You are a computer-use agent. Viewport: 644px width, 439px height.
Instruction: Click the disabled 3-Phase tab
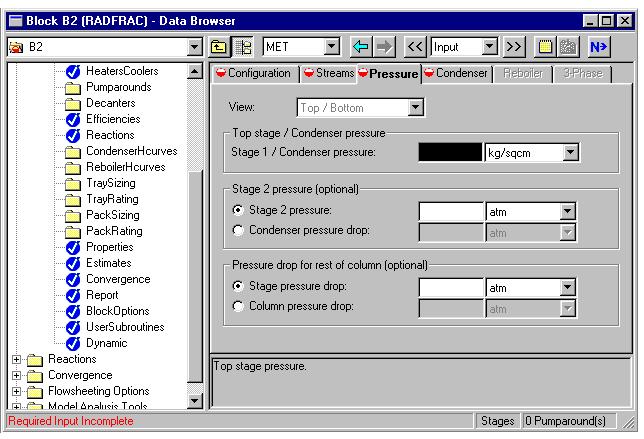583,74
